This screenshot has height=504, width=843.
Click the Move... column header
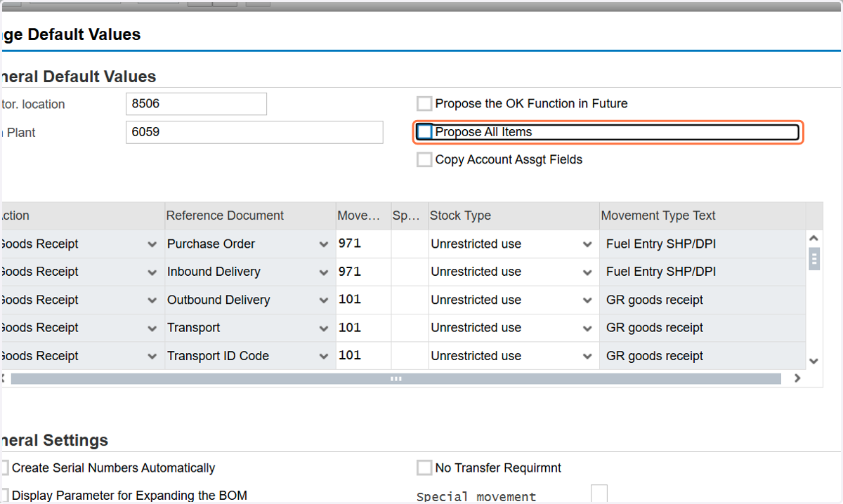click(x=364, y=215)
